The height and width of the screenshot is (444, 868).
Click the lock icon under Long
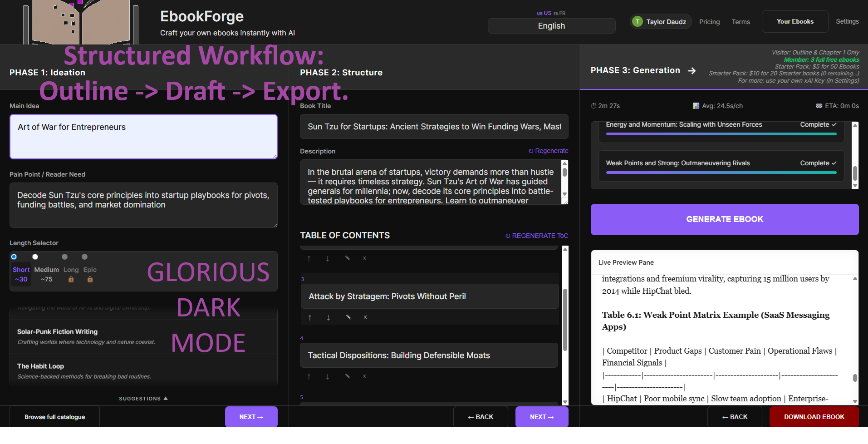[71, 279]
